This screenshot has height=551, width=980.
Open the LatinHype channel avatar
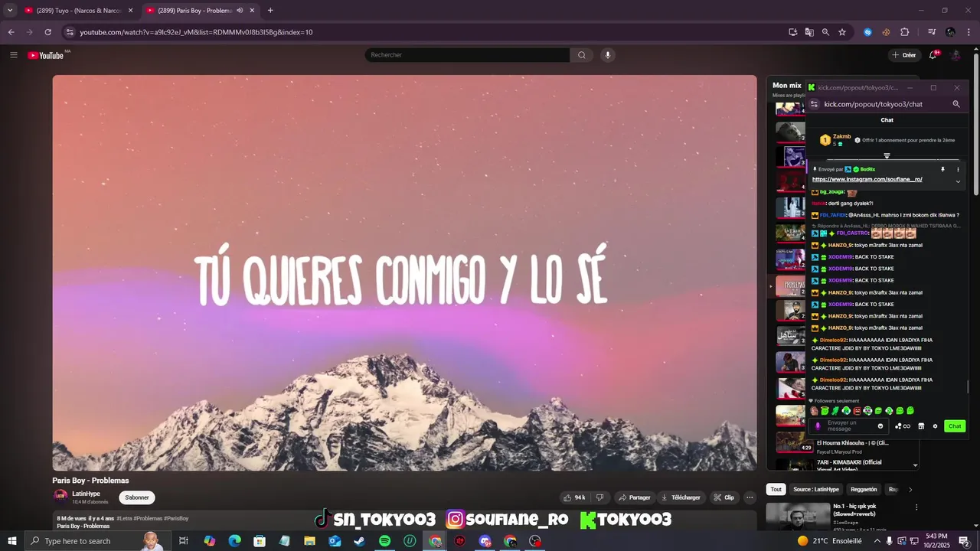(60, 496)
